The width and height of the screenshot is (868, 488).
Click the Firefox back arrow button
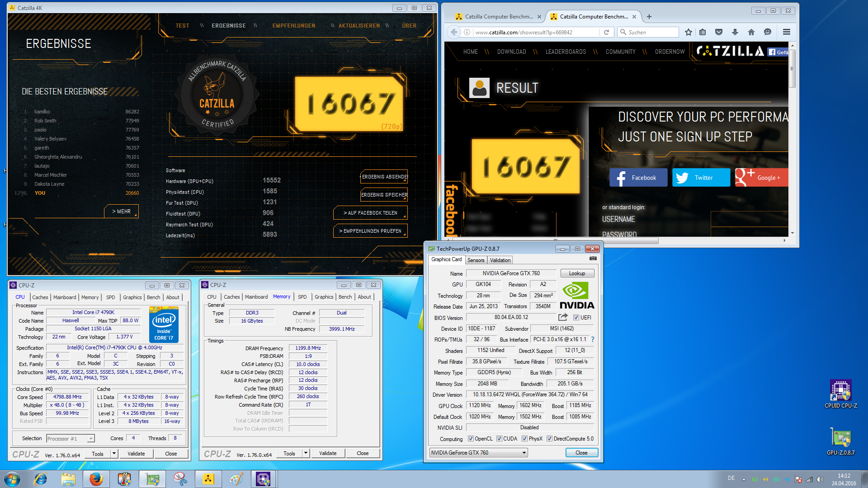[x=454, y=32]
